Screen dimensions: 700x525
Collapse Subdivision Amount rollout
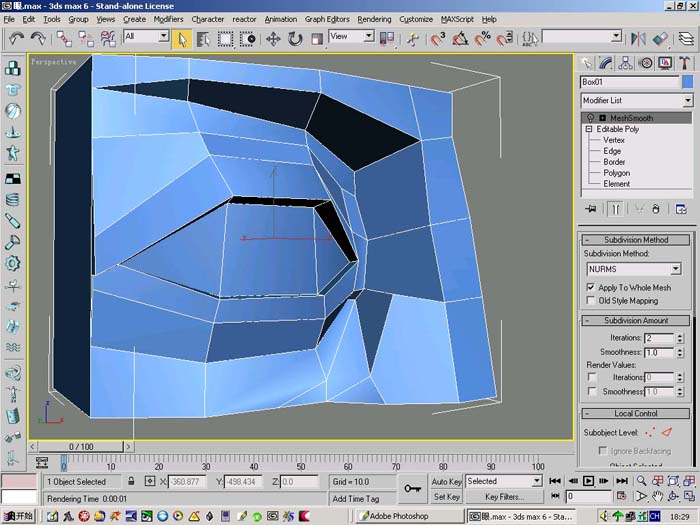click(636, 321)
